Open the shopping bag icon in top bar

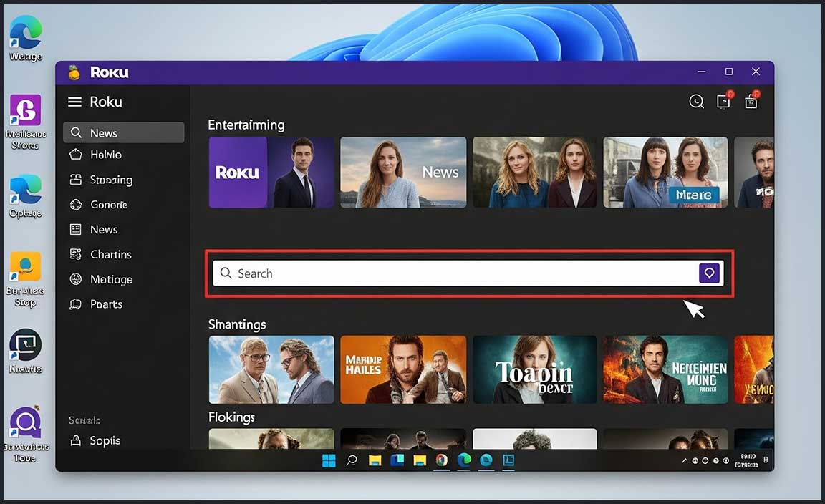pyautogui.click(x=752, y=100)
